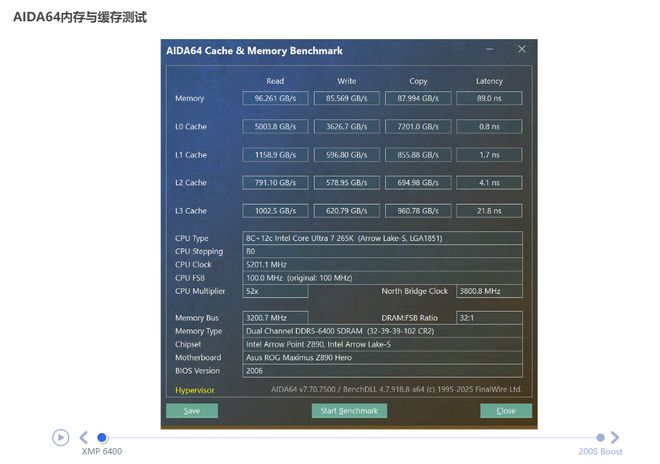Click the Write column header

point(347,81)
